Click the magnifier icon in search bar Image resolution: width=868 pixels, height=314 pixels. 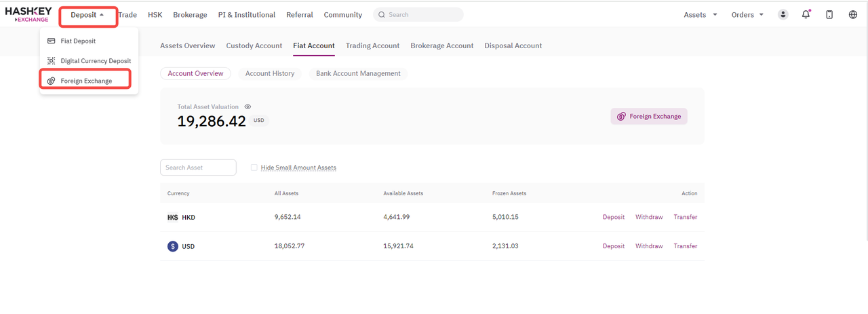pyautogui.click(x=382, y=14)
